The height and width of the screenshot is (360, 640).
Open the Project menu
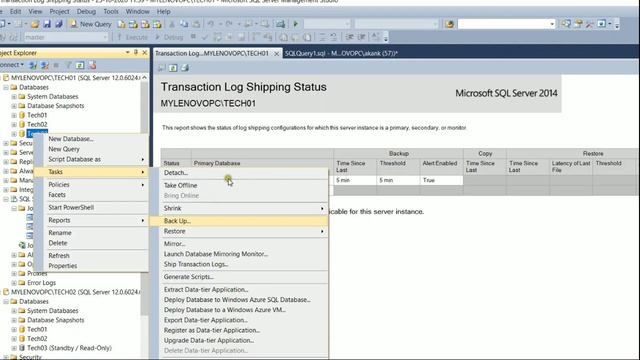click(59, 11)
